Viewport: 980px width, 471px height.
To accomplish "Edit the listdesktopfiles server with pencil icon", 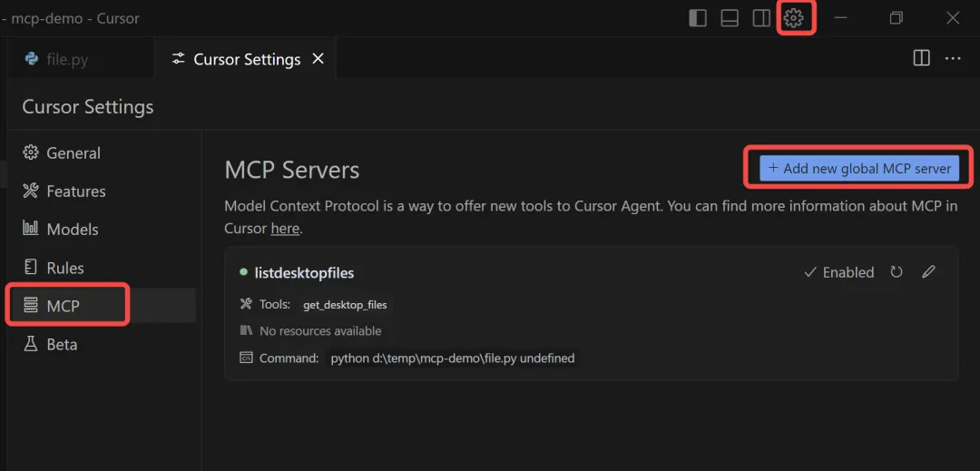I will (929, 271).
